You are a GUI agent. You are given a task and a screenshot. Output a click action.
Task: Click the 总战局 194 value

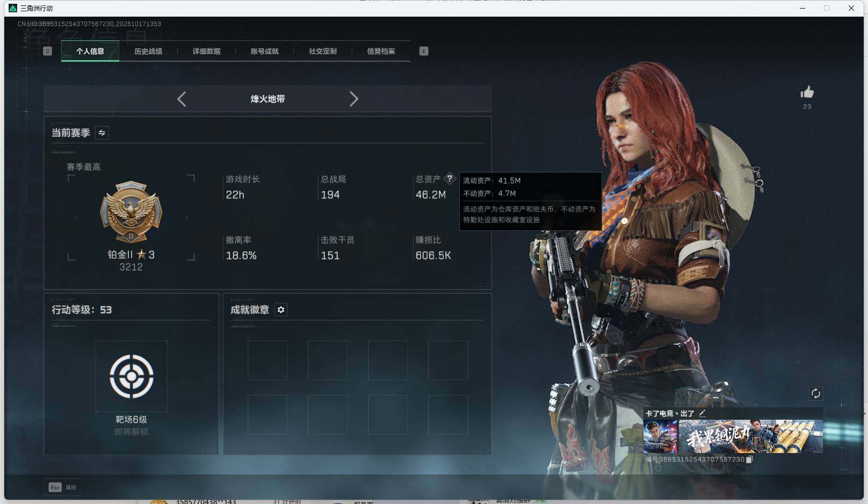(x=330, y=195)
